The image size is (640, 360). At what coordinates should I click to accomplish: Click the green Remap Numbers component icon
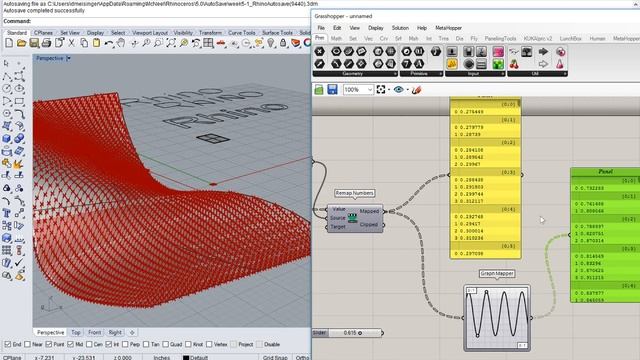click(352, 218)
